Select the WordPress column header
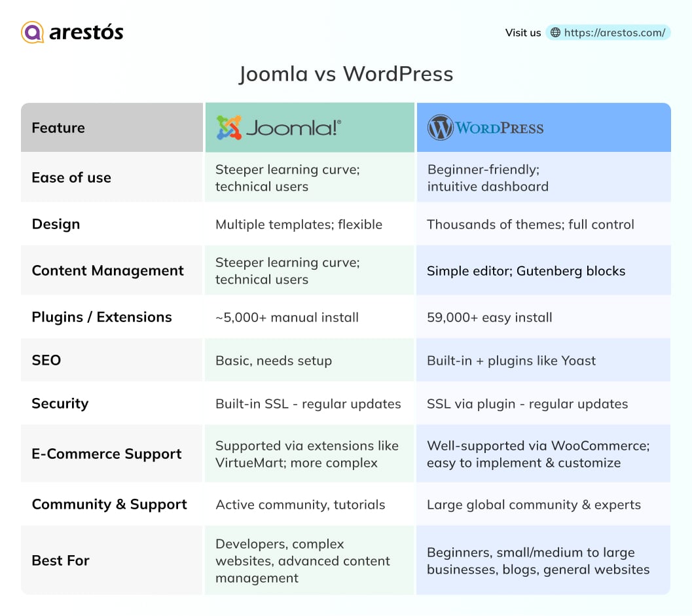Screen dimensions: 692x616 coord(543,126)
